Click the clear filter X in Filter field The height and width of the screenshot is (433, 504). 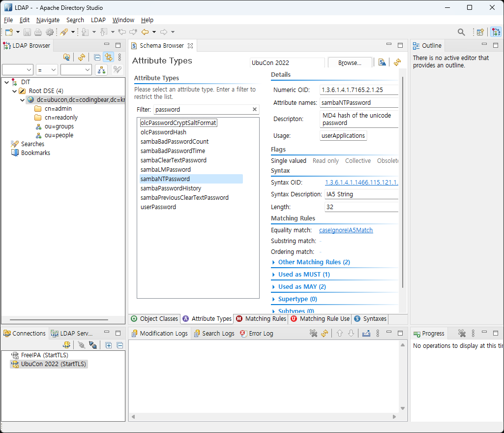pos(255,110)
